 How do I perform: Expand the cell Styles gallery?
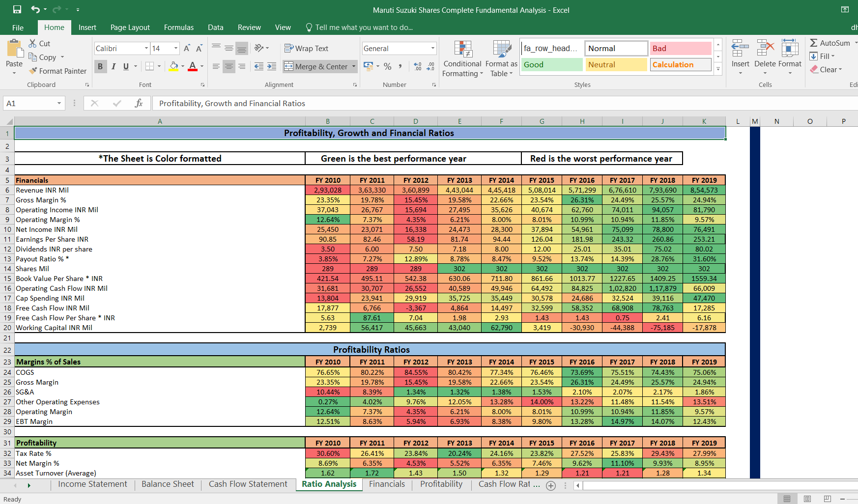[x=718, y=69]
